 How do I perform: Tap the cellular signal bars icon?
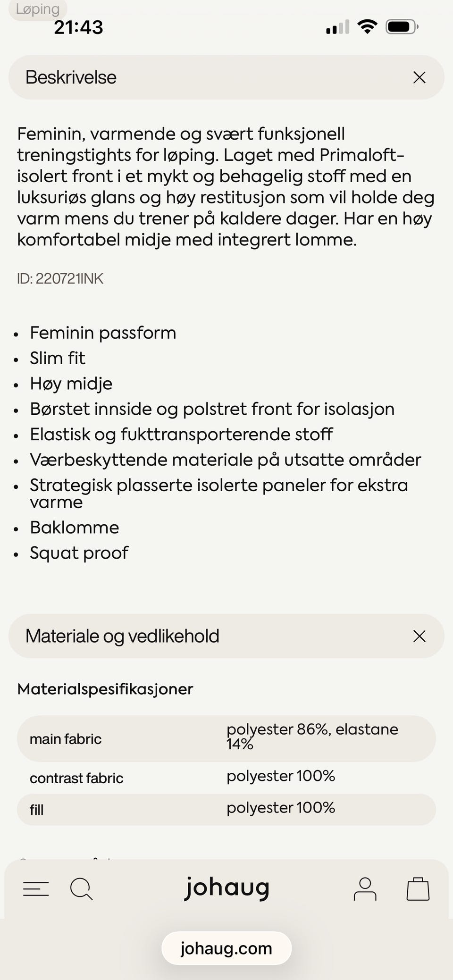338,27
